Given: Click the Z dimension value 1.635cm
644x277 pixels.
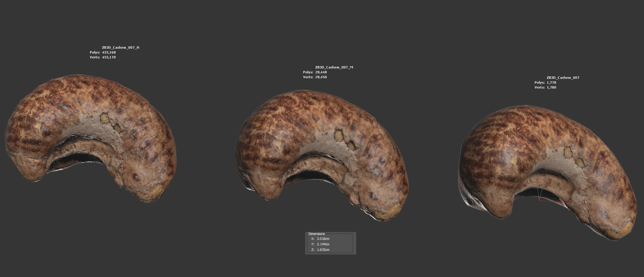Looking at the screenshot, I should [x=323, y=250].
